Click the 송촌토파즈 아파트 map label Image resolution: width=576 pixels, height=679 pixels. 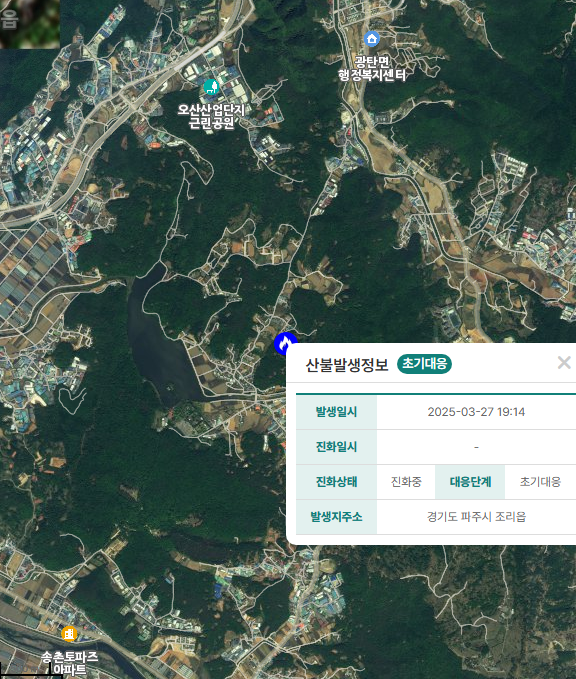tap(70, 663)
